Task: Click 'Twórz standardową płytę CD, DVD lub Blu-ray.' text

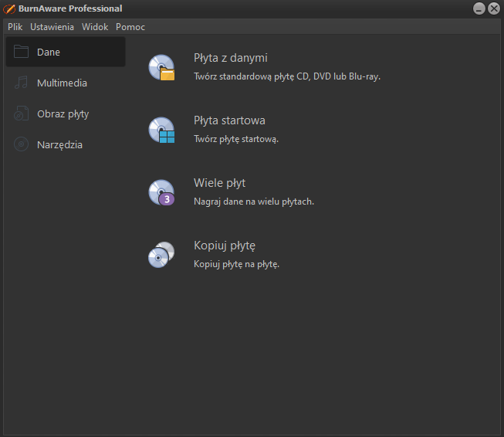Action: pos(287,76)
